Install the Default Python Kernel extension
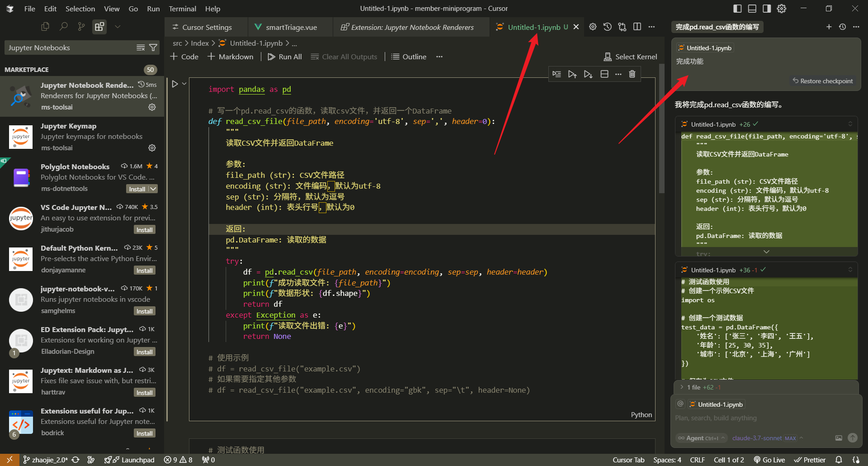This screenshot has width=868, height=466. tap(145, 271)
